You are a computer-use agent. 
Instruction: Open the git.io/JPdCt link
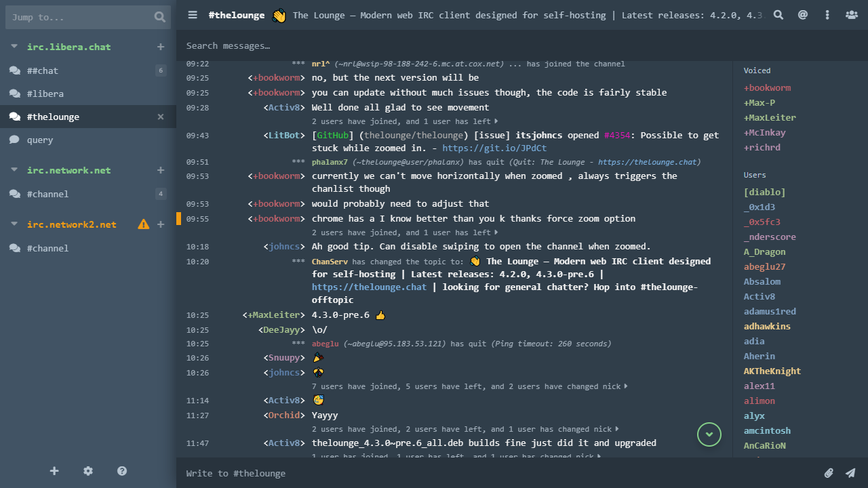tap(494, 148)
